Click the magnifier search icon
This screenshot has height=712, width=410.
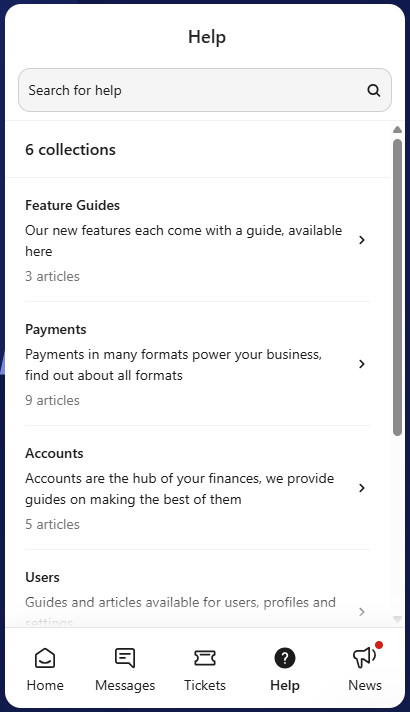(x=373, y=90)
